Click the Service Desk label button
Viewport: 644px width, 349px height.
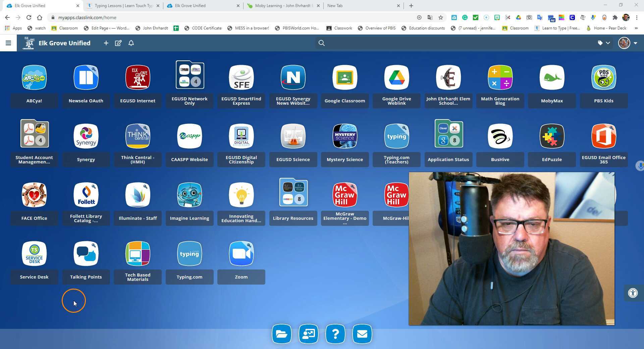click(x=34, y=277)
